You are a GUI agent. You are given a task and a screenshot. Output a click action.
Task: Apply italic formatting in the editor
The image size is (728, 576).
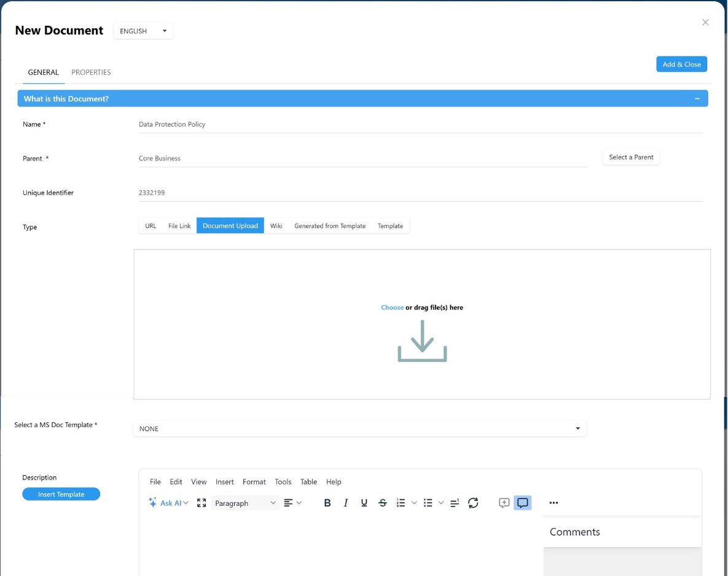346,503
